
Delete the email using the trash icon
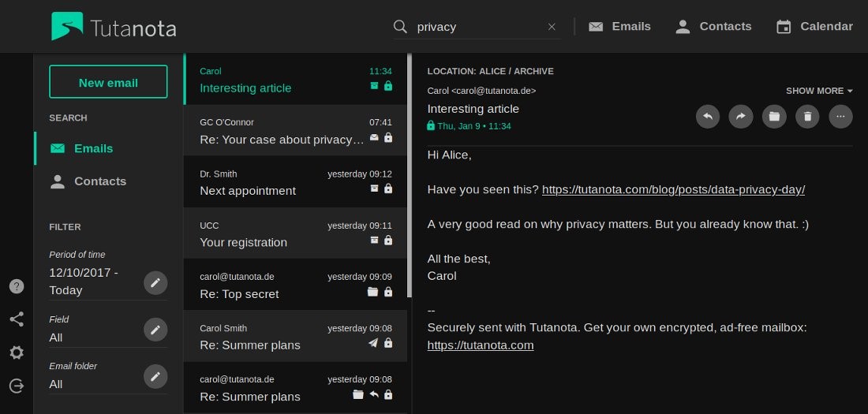(807, 117)
